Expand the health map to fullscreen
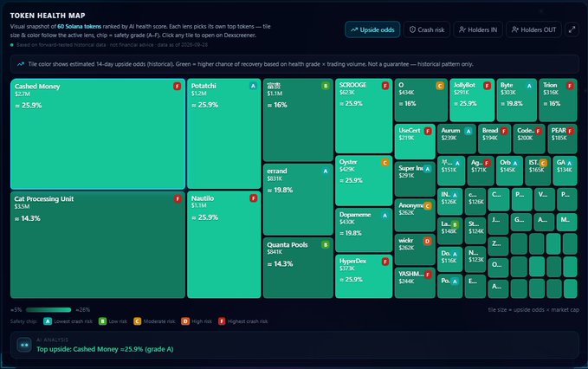The image size is (588, 369). pyautogui.click(x=572, y=29)
